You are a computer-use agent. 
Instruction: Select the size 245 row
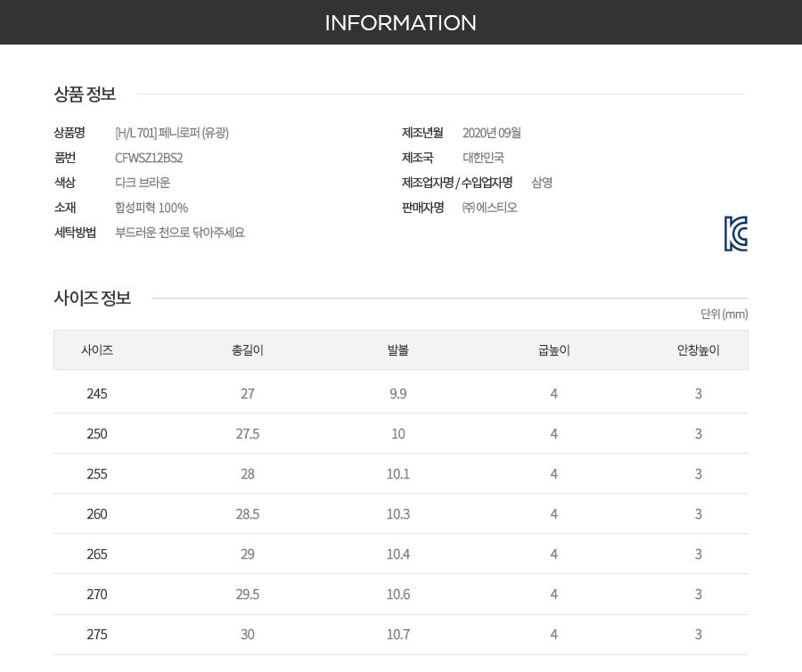[x=401, y=393]
